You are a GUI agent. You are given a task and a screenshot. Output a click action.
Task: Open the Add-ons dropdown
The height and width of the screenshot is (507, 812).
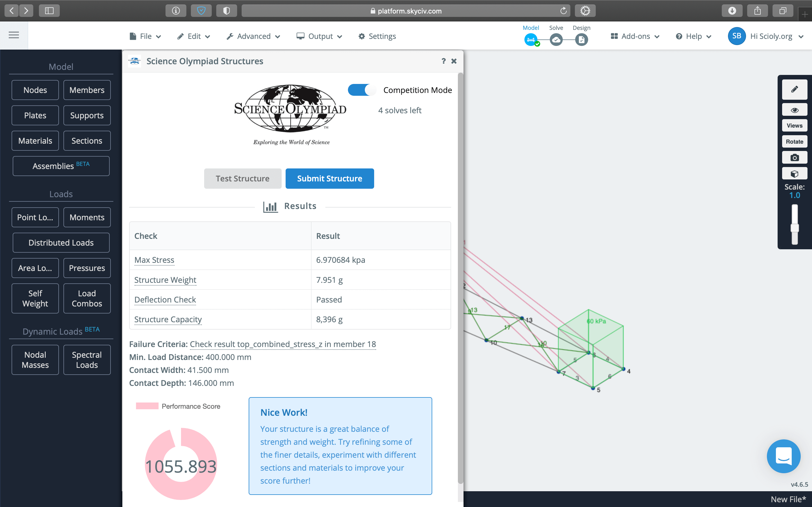tap(635, 36)
